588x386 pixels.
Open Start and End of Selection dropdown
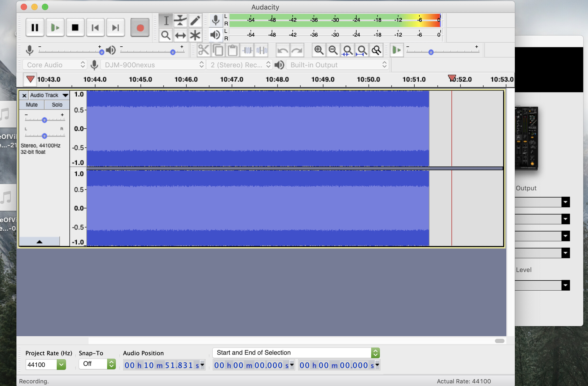click(x=296, y=353)
